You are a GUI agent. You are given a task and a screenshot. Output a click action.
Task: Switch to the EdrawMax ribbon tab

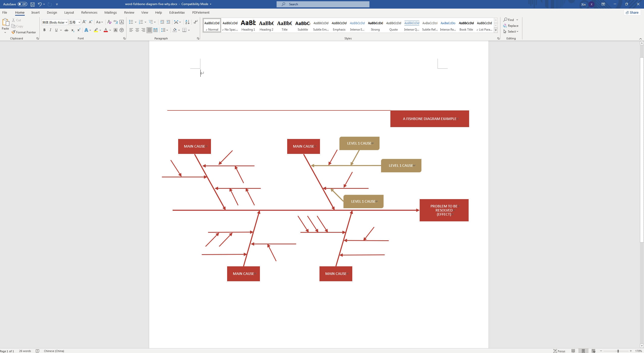point(177,12)
